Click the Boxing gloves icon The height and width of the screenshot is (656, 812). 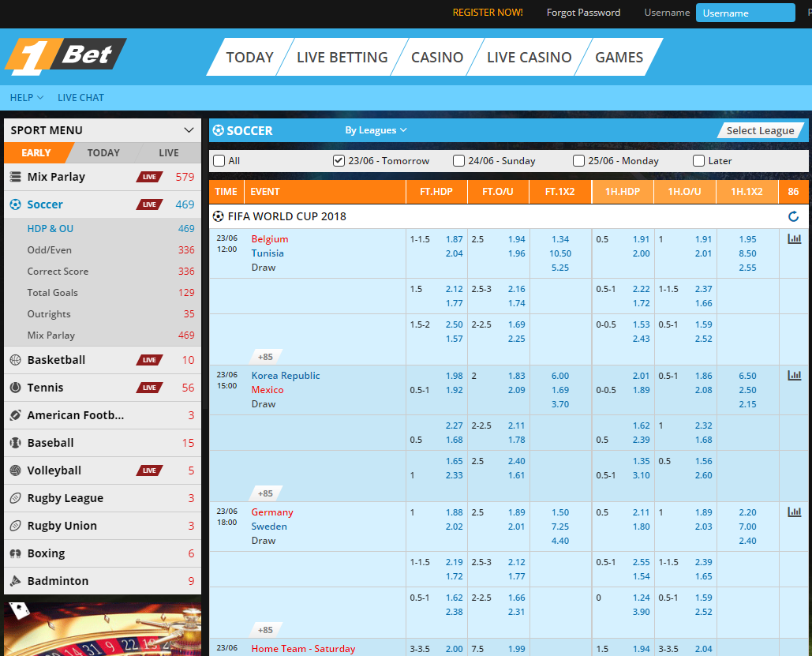click(16, 553)
